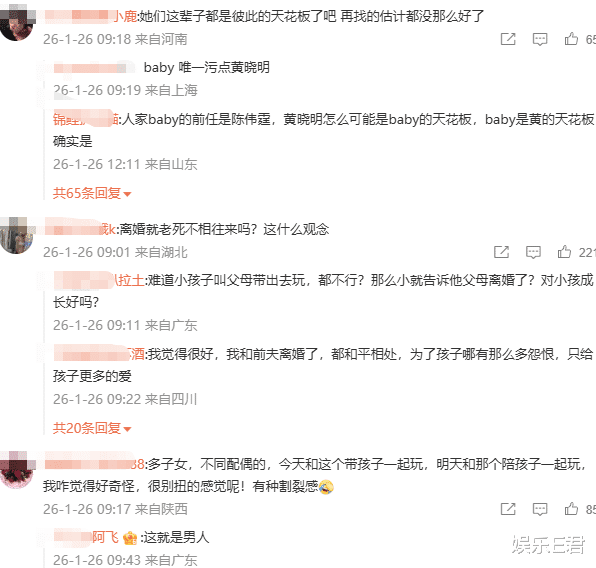
Task: Open profile of user ending 拉土
Action: click(99, 280)
